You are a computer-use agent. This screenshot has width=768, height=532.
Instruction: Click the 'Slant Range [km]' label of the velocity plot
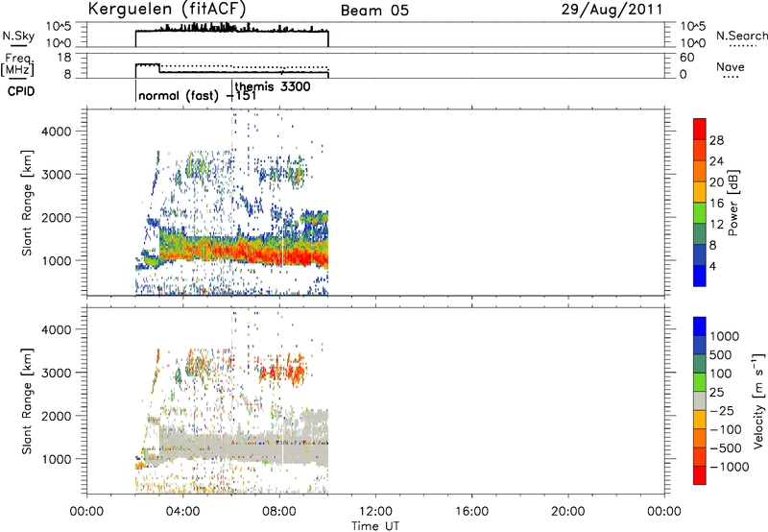27,400
